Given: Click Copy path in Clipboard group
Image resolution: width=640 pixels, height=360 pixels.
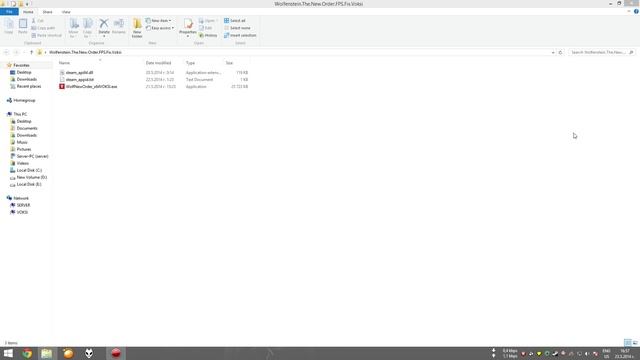Looking at the screenshot, I should (43, 28).
